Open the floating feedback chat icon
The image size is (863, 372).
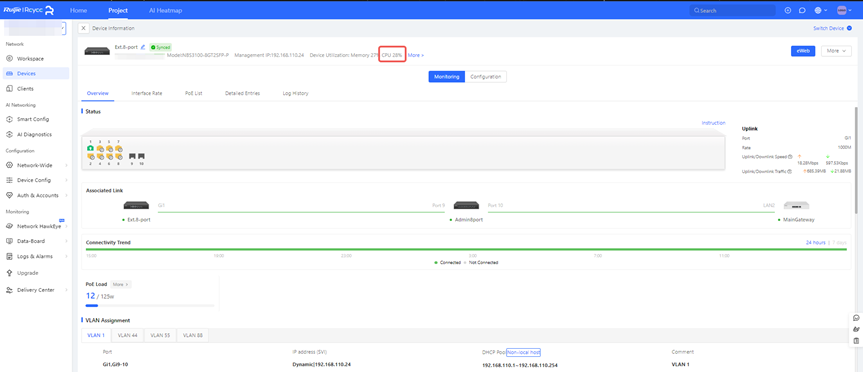[856, 318]
